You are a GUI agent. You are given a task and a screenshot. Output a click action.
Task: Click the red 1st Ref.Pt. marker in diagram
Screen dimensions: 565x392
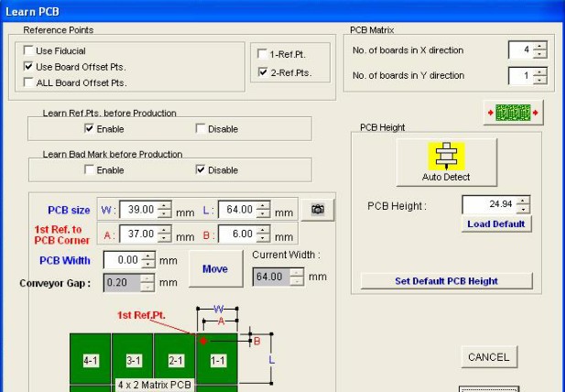[x=202, y=340]
